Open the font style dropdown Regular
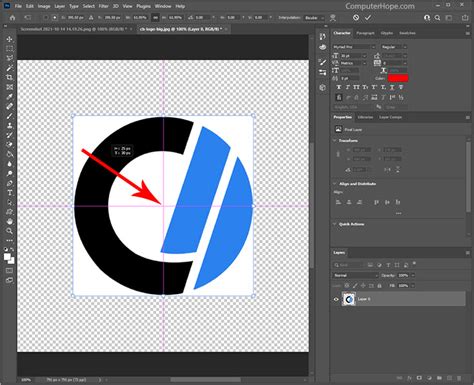Viewport: 474px width, 385px height. click(x=394, y=47)
